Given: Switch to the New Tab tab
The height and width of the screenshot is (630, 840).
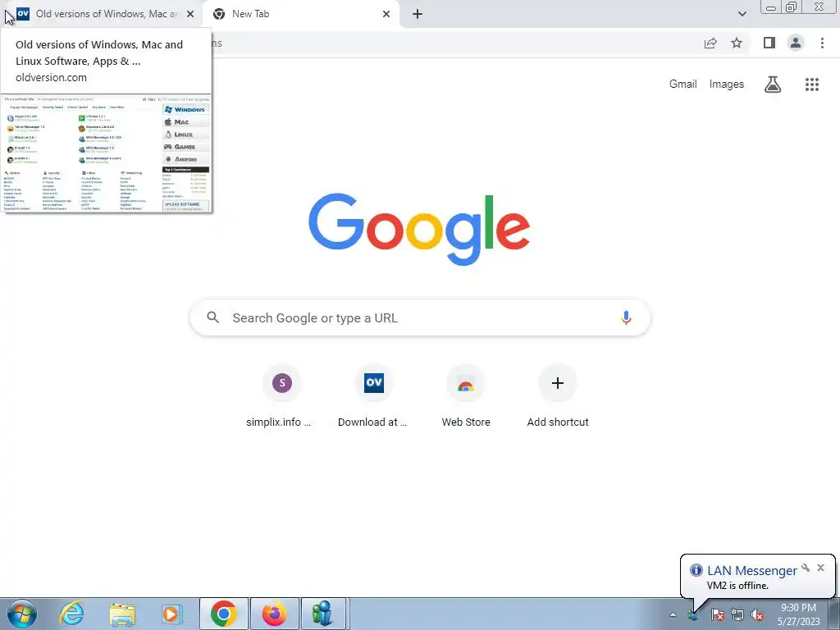Looking at the screenshot, I should click(x=300, y=15).
